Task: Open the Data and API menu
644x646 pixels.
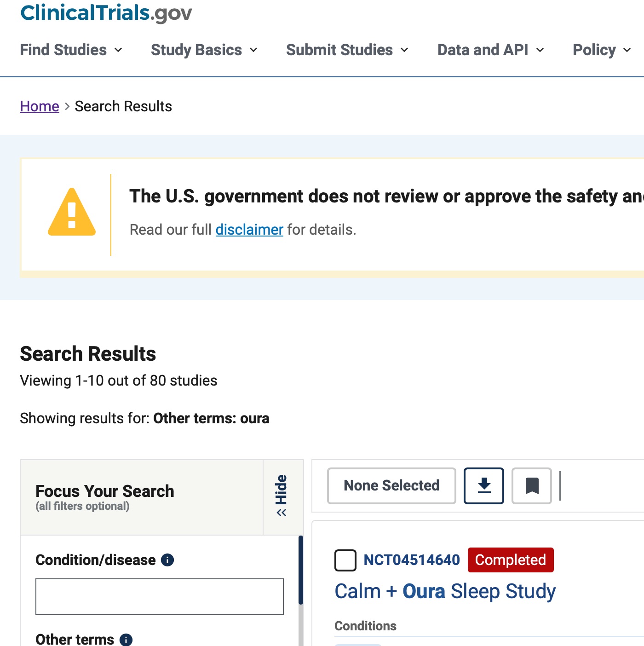Action: pyautogui.click(x=490, y=50)
